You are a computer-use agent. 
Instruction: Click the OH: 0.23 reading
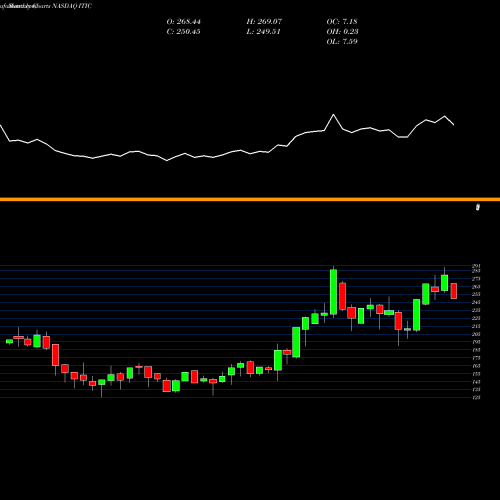point(342,32)
